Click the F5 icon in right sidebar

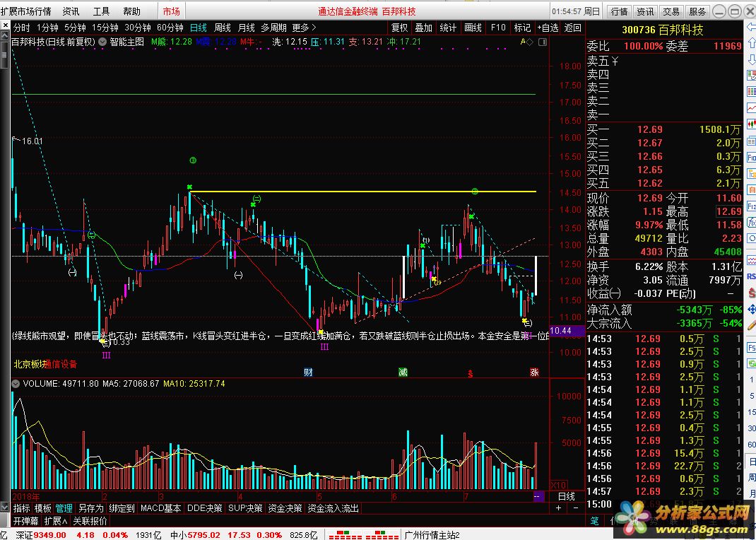(x=751, y=347)
